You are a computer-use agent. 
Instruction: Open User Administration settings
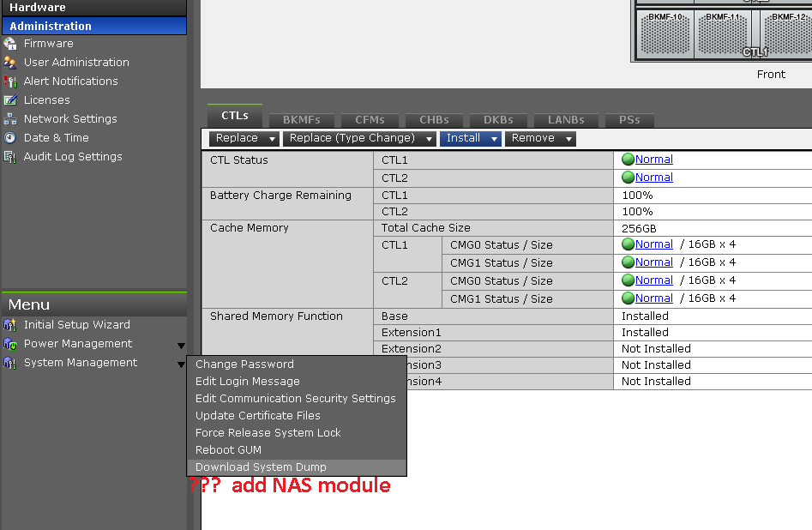click(76, 62)
